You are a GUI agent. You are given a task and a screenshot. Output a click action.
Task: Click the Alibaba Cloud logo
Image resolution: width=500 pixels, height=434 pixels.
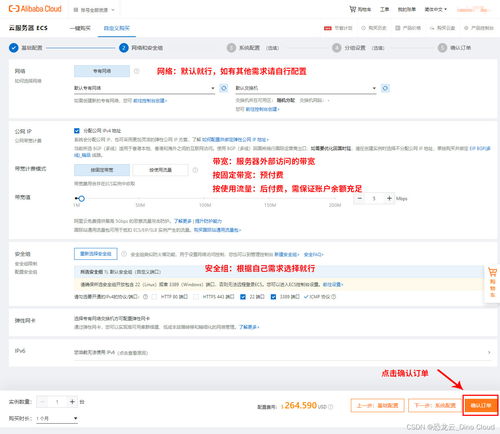tap(35, 9)
